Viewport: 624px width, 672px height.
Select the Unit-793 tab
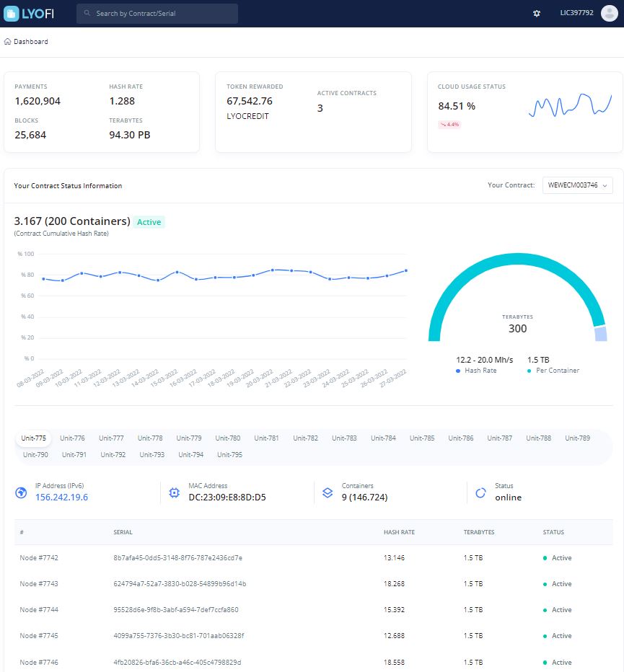coord(151,455)
